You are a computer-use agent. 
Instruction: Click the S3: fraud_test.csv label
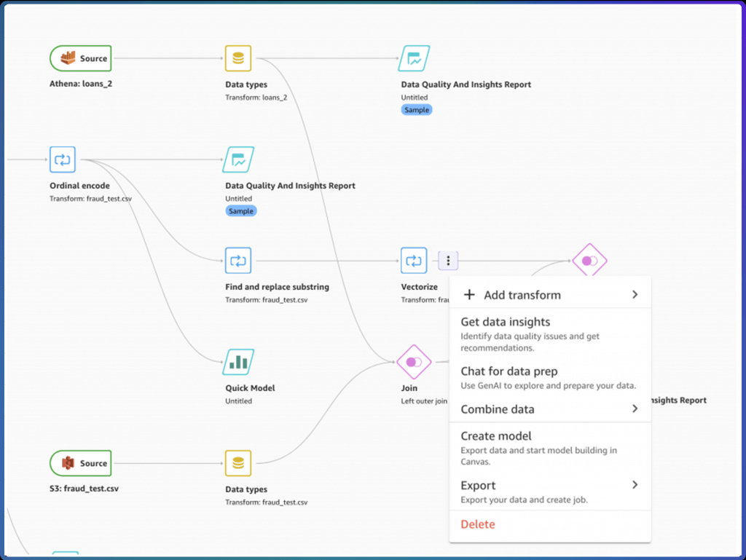coord(85,488)
